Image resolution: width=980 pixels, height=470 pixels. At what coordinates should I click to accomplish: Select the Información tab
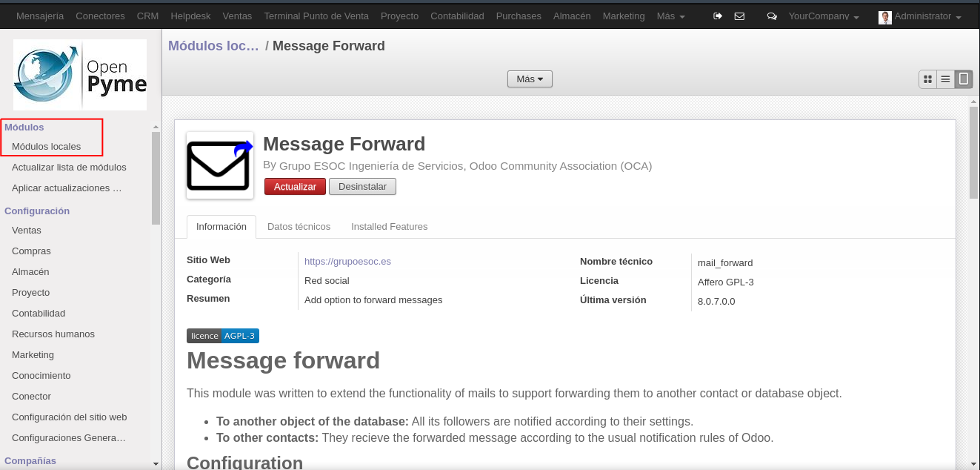click(x=221, y=227)
